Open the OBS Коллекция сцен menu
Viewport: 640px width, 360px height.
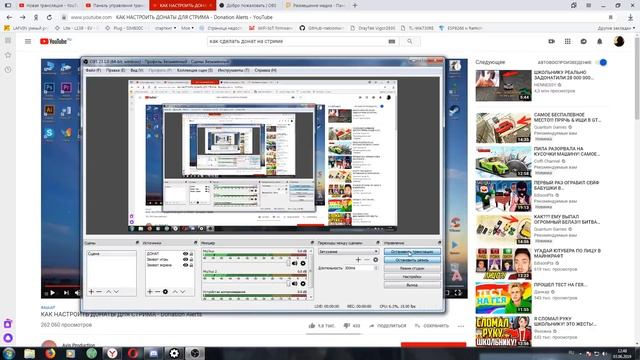[x=195, y=70]
